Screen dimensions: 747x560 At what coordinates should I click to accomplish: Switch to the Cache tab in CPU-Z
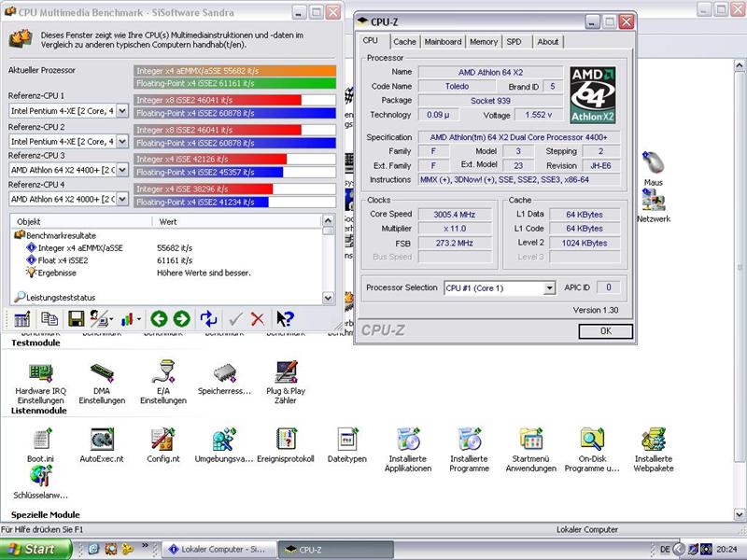point(404,42)
